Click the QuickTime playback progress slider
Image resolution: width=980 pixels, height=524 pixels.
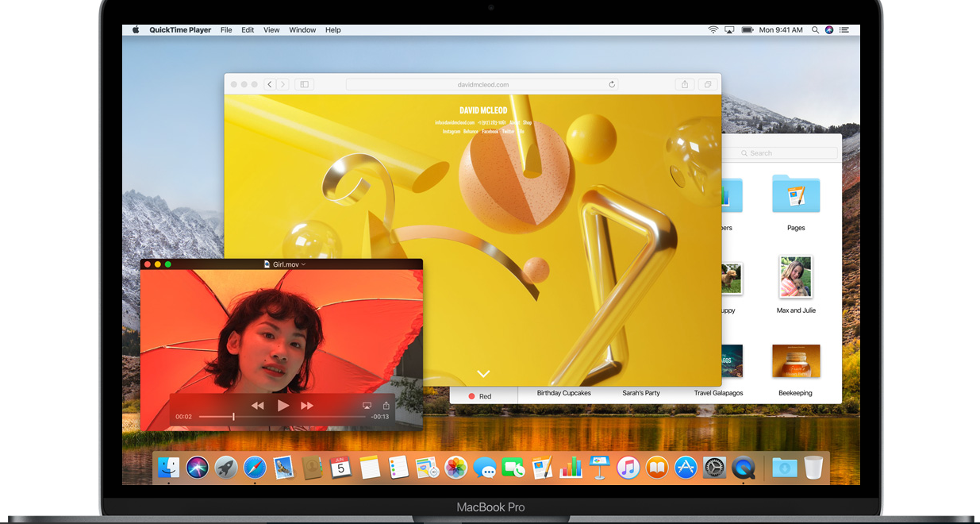(282, 417)
